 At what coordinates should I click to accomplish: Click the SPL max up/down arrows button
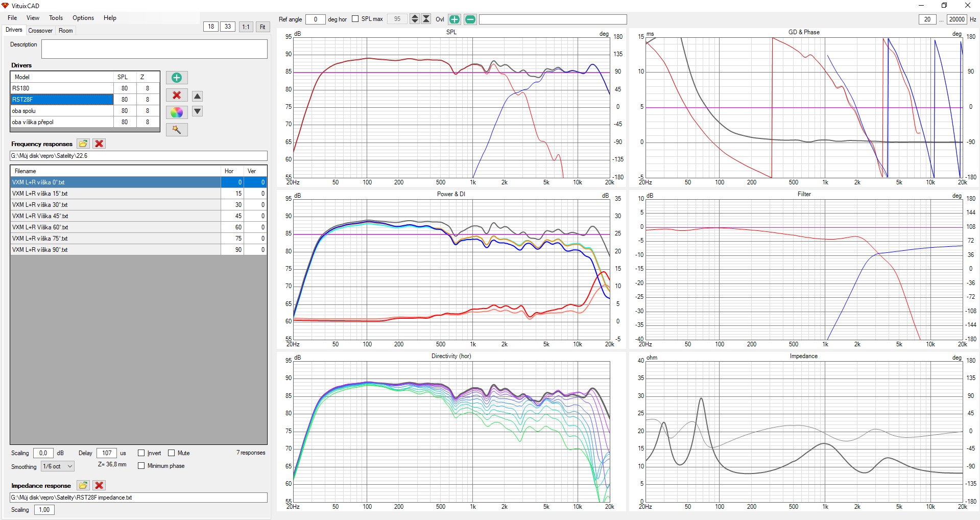pyautogui.click(x=415, y=19)
